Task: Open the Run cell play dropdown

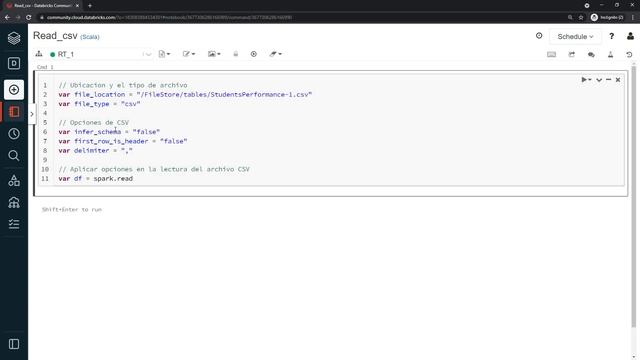Action: [587, 80]
